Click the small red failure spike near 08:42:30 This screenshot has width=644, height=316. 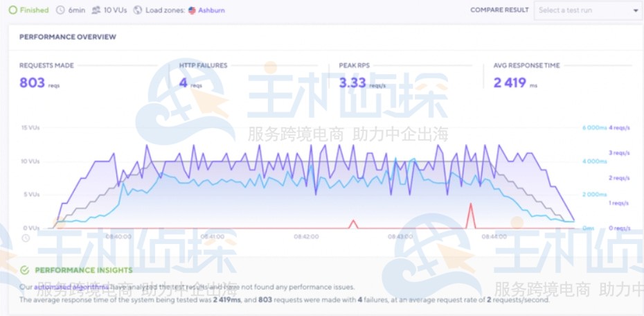(354, 224)
